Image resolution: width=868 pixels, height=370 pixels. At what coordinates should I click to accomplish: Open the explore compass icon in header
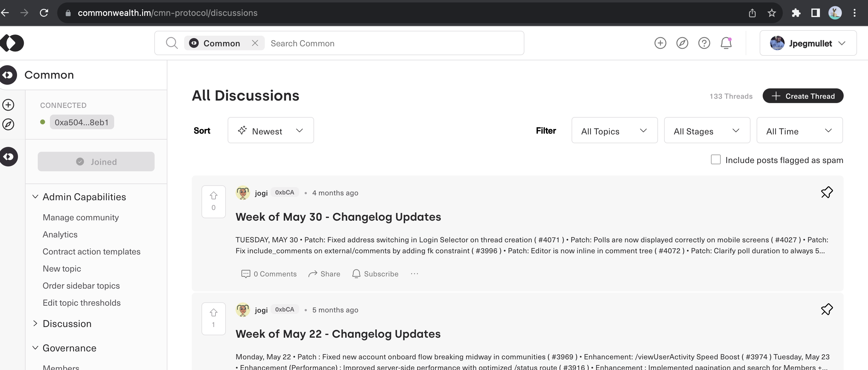682,43
